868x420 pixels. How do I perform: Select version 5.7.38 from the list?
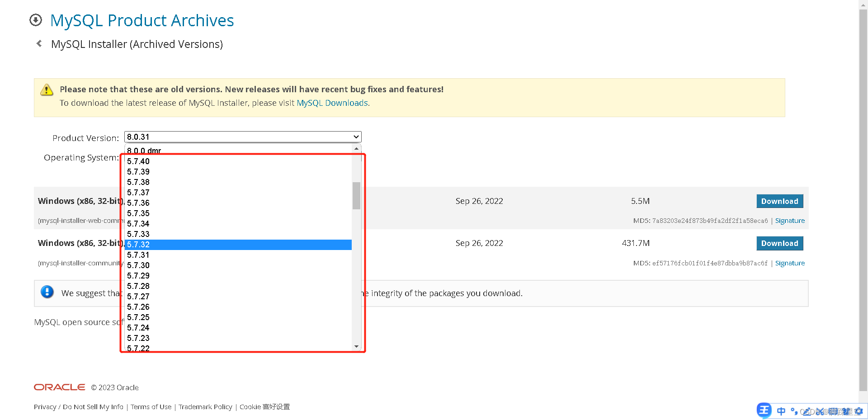[238, 182]
